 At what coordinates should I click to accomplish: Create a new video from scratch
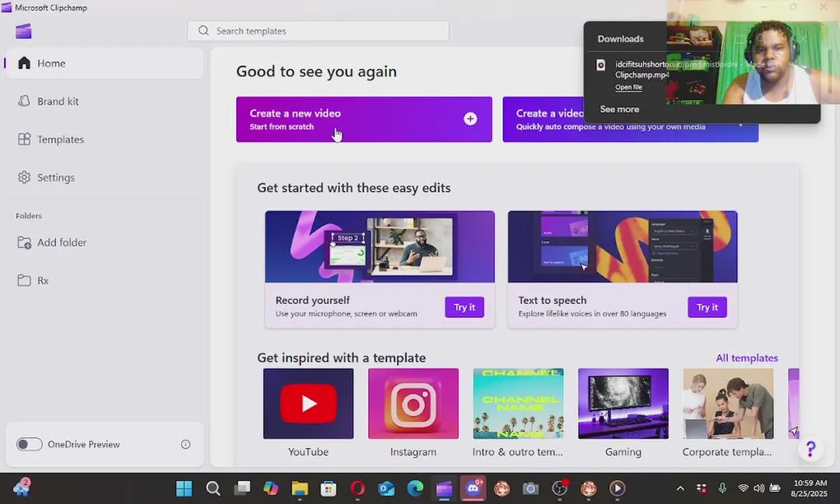tap(364, 119)
